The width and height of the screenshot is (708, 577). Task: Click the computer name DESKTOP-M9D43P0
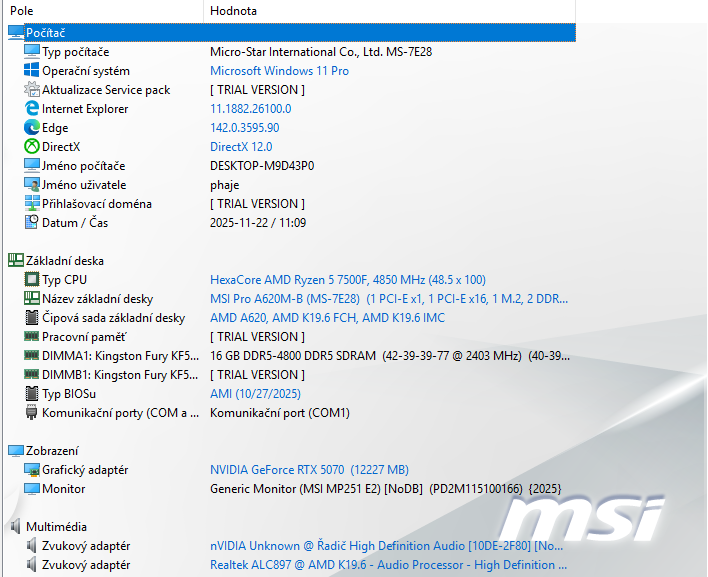[262, 166]
